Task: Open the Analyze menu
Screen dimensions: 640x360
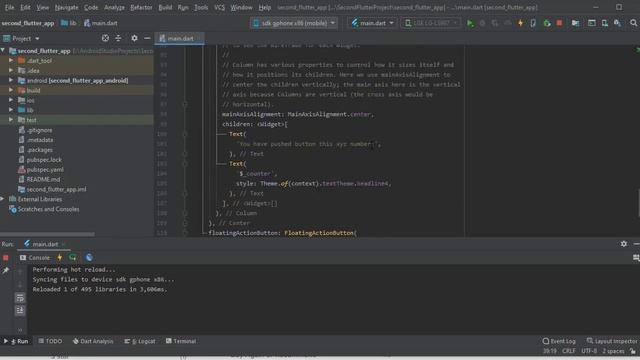Action: point(114,7)
